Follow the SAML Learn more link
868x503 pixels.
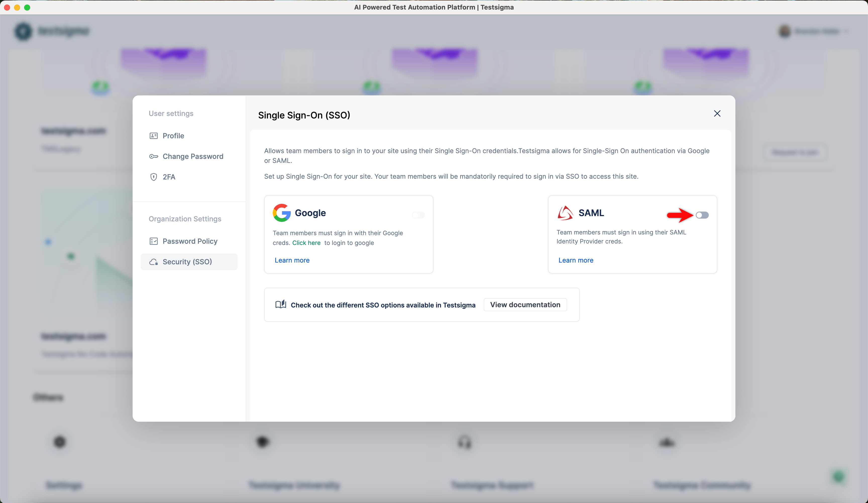[x=576, y=260]
